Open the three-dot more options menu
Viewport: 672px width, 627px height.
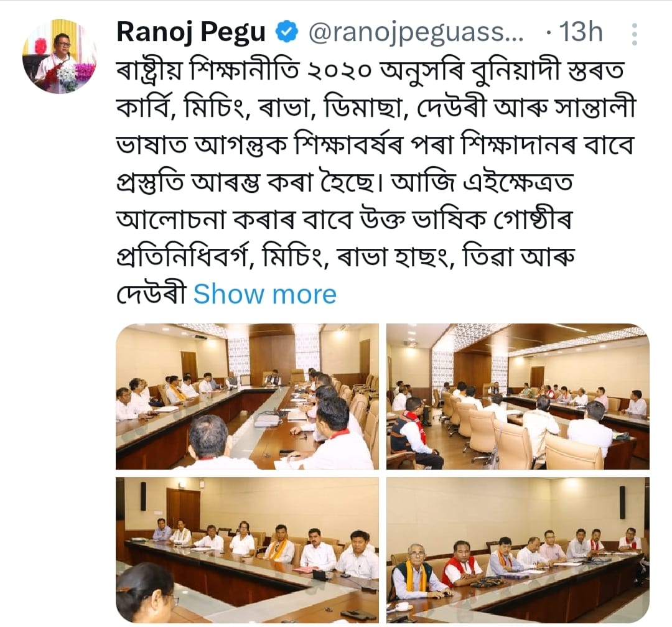pyautogui.click(x=635, y=34)
